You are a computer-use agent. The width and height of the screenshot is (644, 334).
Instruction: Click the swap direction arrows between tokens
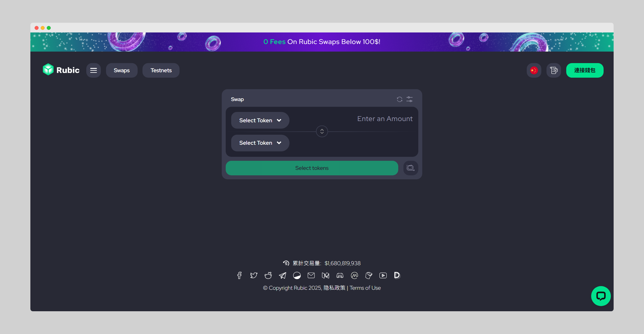[322, 131]
